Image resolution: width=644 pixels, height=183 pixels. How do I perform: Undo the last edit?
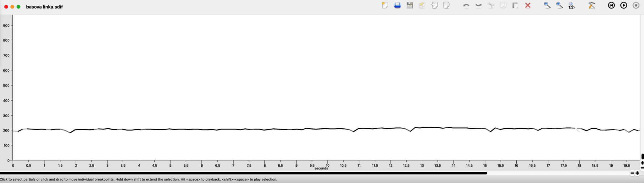(x=466, y=5)
